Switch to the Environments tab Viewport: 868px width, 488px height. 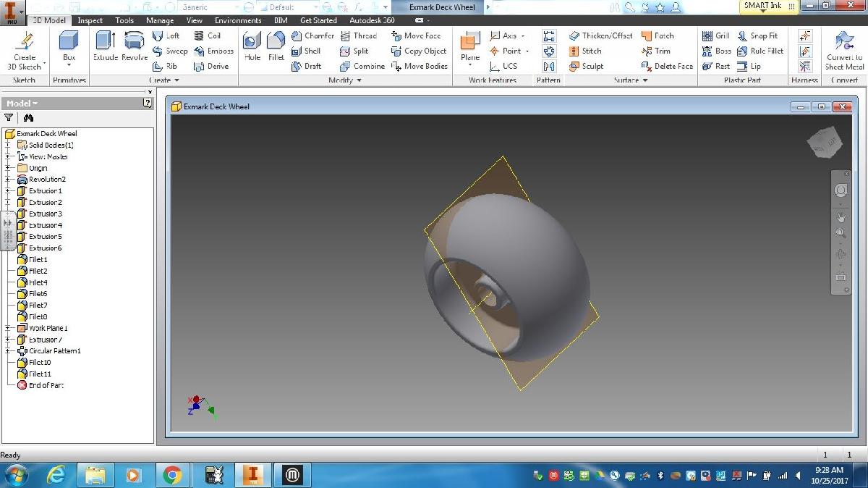pos(238,20)
